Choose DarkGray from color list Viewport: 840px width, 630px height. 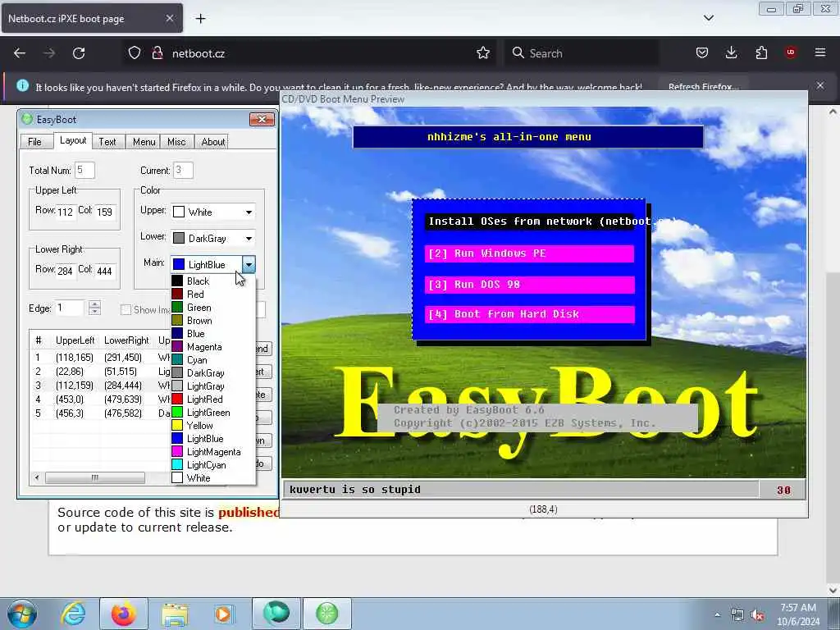coord(212,373)
